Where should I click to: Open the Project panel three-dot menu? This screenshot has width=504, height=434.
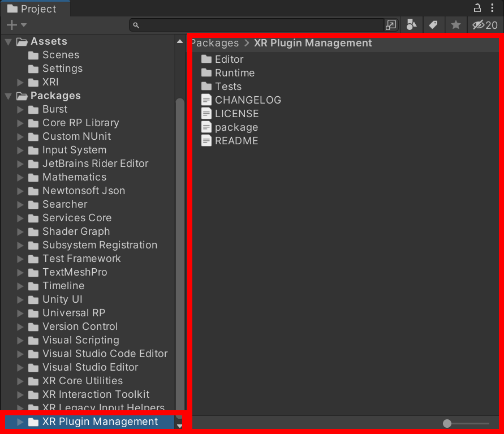pyautogui.click(x=492, y=8)
